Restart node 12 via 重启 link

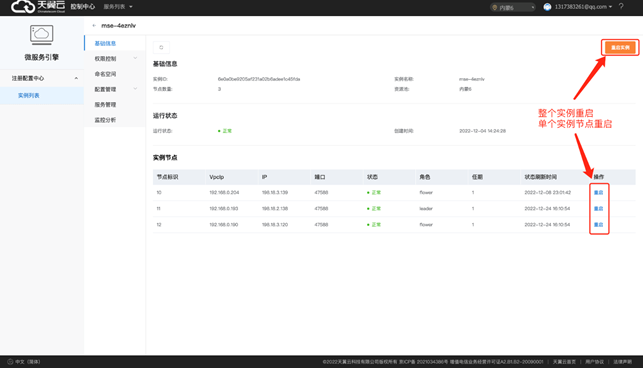pyautogui.click(x=598, y=224)
